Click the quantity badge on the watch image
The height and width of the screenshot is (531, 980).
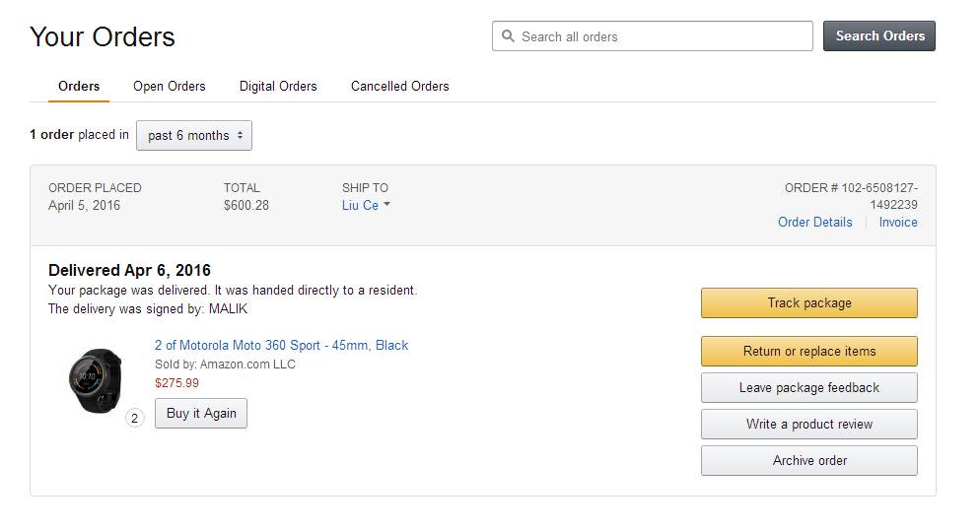point(135,418)
